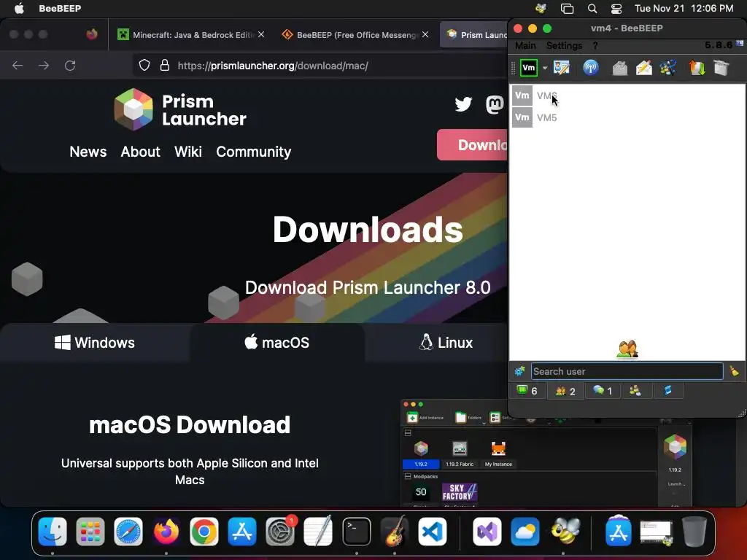Open the Apple menu
This screenshot has height=560, width=747.
pyautogui.click(x=19, y=8)
